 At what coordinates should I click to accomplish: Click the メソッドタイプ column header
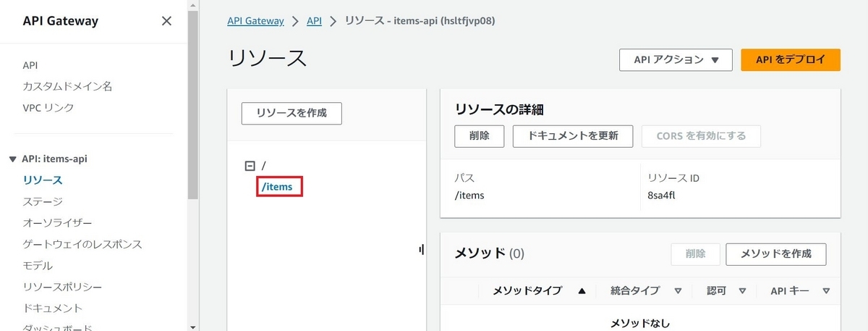point(527,291)
